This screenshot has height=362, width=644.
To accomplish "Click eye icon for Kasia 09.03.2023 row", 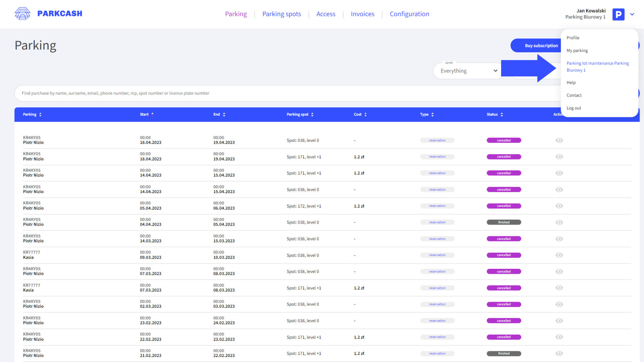I will pos(559,255).
